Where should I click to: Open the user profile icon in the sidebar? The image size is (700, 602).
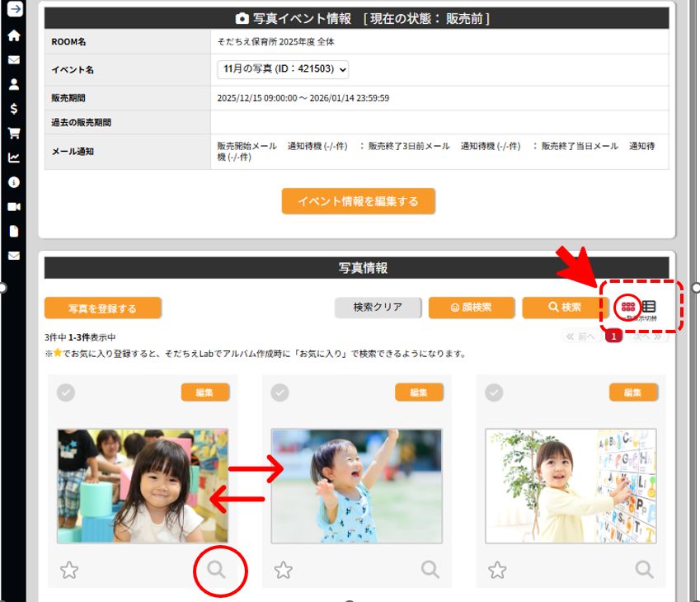[x=14, y=84]
